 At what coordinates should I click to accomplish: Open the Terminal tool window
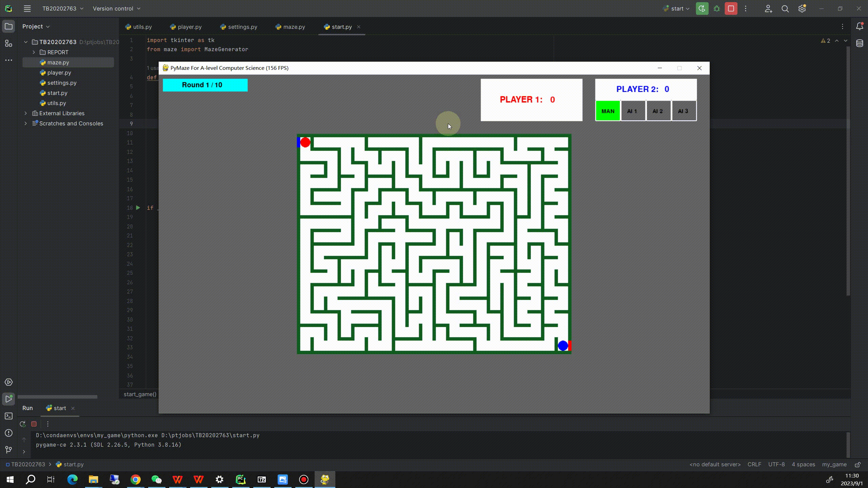tap(8, 416)
